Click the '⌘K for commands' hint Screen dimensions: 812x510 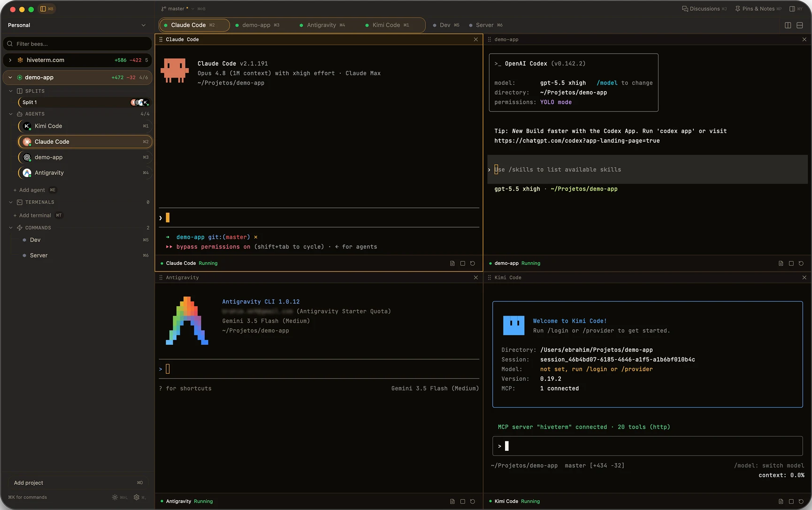pos(28,497)
